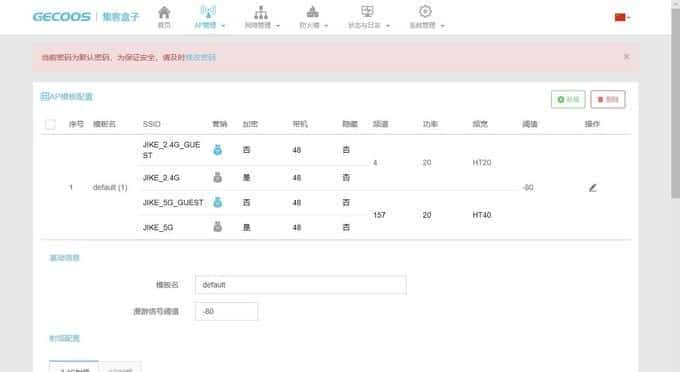Focus the template name field containing default

click(x=301, y=285)
